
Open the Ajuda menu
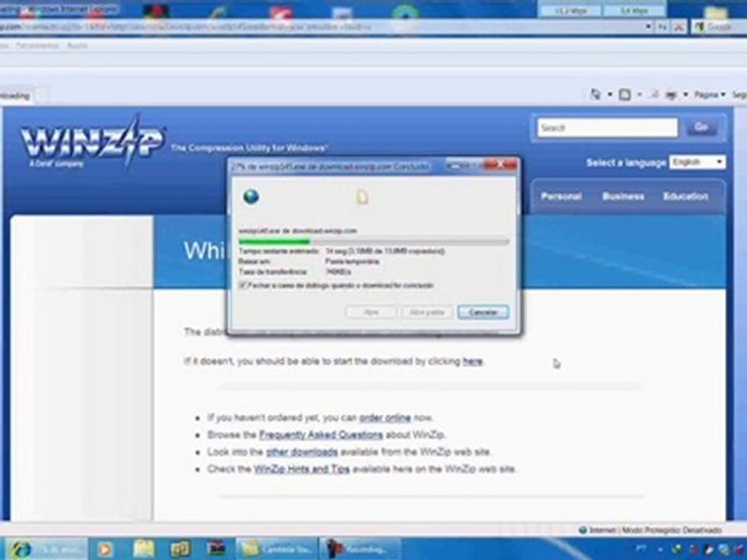(77, 46)
